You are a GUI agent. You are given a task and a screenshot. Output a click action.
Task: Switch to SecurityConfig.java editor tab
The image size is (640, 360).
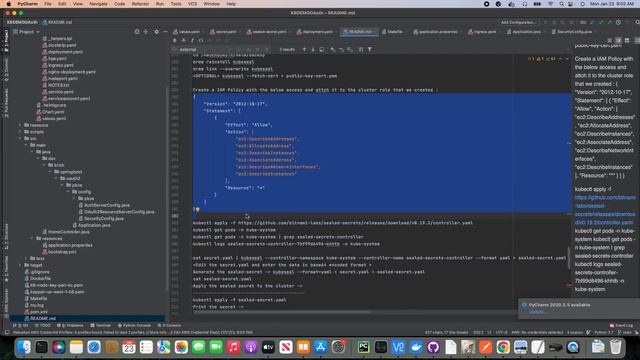[x=572, y=31]
